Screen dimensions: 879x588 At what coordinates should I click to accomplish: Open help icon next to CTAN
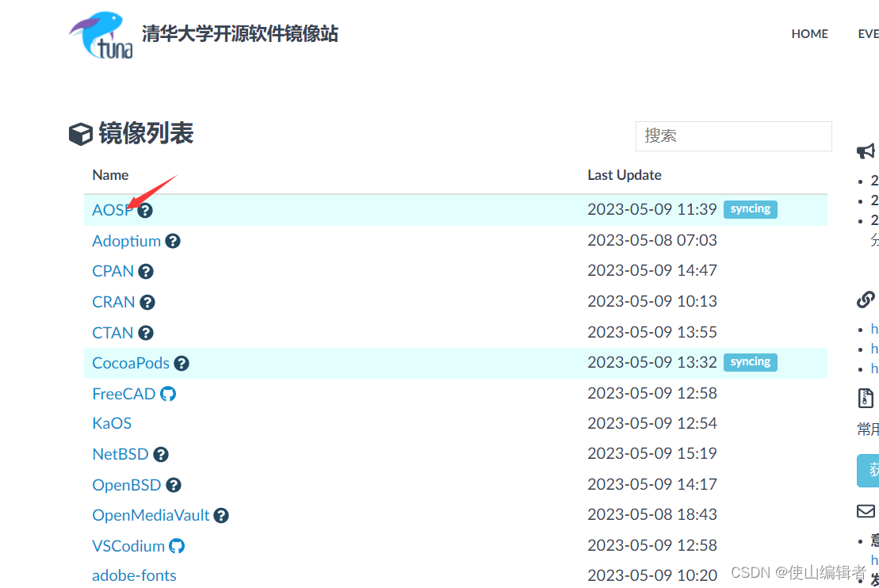(x=146, y=333)
